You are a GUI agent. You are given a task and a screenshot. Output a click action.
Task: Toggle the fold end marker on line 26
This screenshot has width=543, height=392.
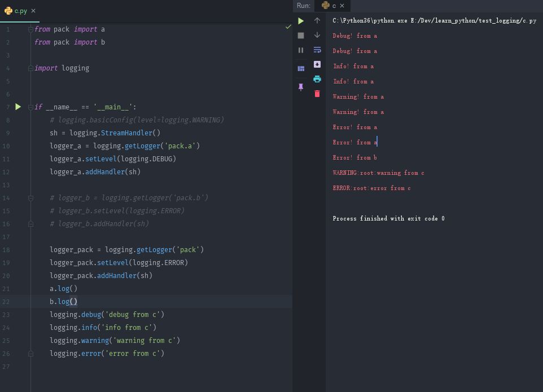click(x=30, y=354)
